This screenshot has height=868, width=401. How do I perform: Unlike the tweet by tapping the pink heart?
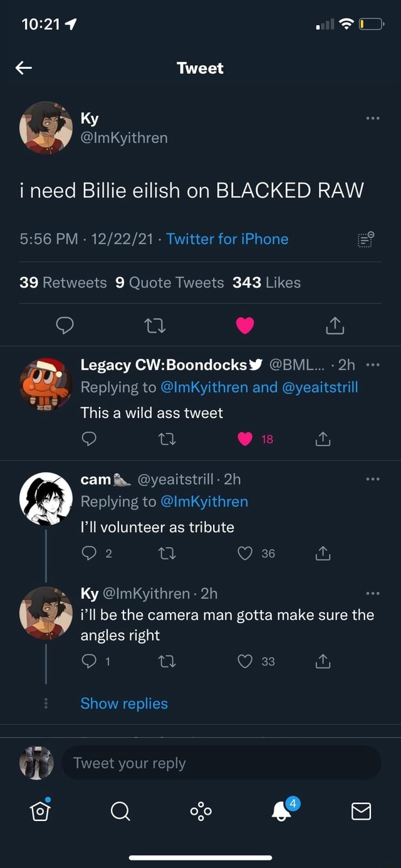coord(245,325)
